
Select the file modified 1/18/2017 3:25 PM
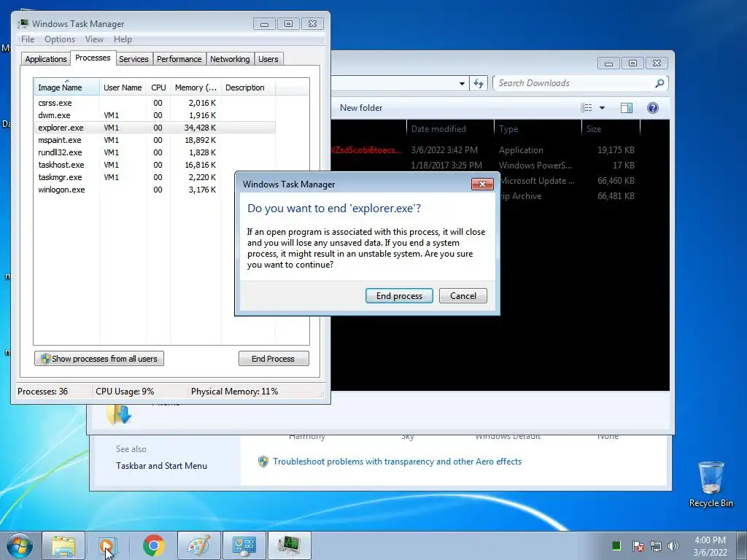486,166
